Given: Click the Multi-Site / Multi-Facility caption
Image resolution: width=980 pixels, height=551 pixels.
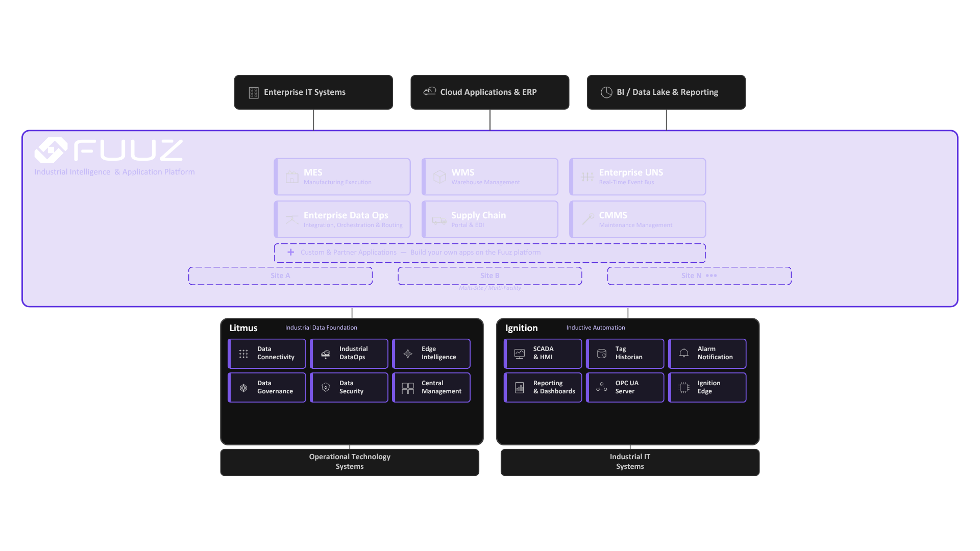Looking at the screenshot, I should (490, 288).
